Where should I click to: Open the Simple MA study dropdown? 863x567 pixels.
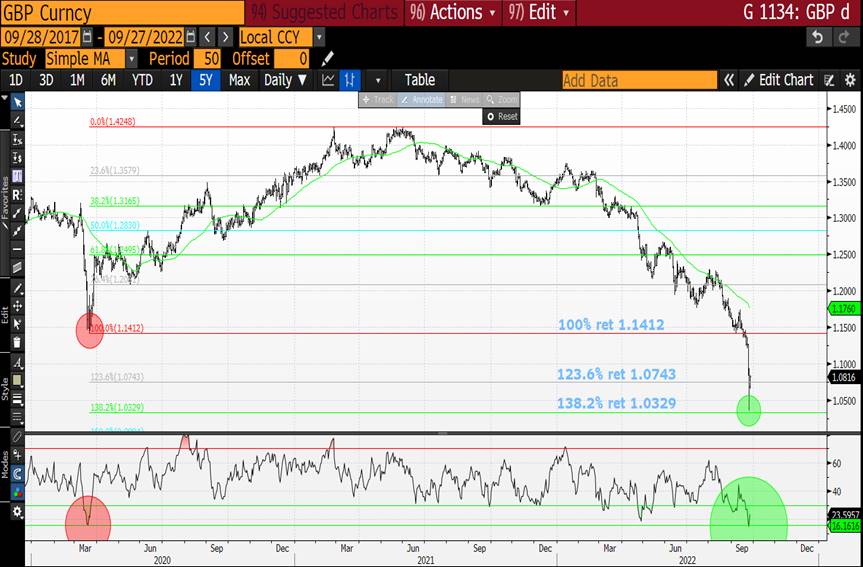(x=132, y=58)
